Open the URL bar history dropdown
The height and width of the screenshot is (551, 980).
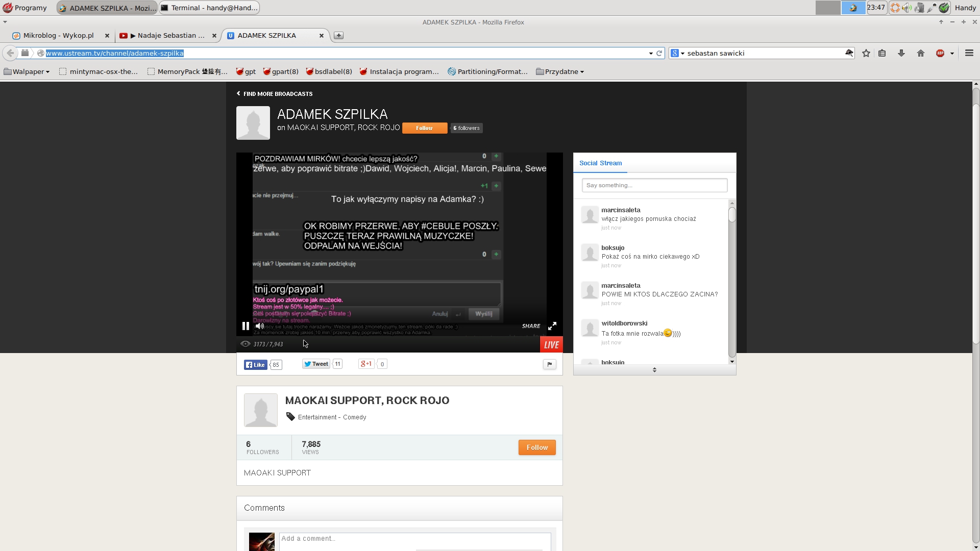click(651, 53)
